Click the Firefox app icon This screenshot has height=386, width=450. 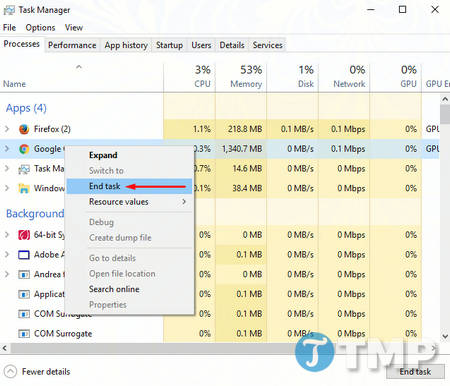click(24, 129)
